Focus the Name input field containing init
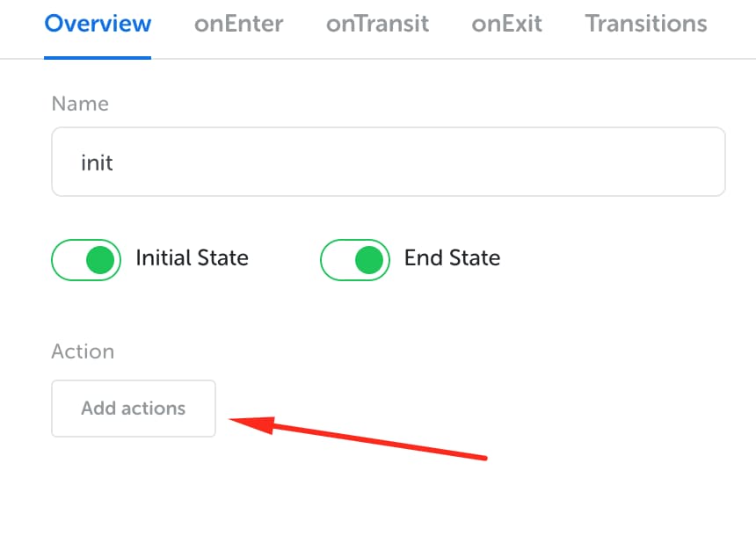The width and height of the screenshot is (756, 550). pyautogui.click(x=389, y=162)
